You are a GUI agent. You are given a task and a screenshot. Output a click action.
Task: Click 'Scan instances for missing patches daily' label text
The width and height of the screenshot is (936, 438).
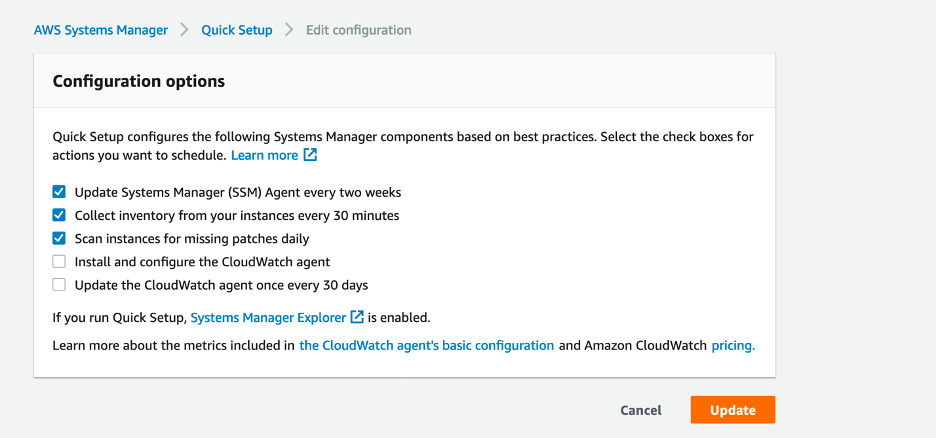click(x=192, y=239)
